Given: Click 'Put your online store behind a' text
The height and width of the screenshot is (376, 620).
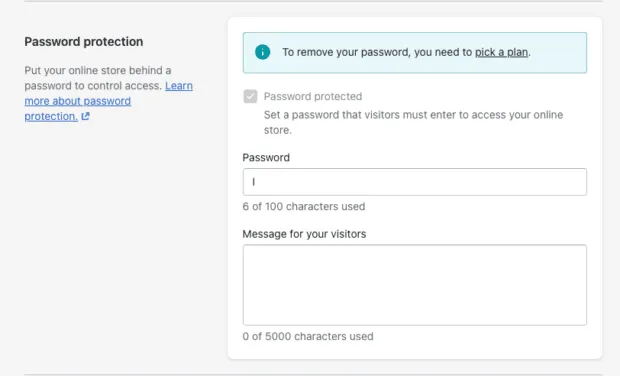Looking at the screenshot, I should (x=98, y=70).
